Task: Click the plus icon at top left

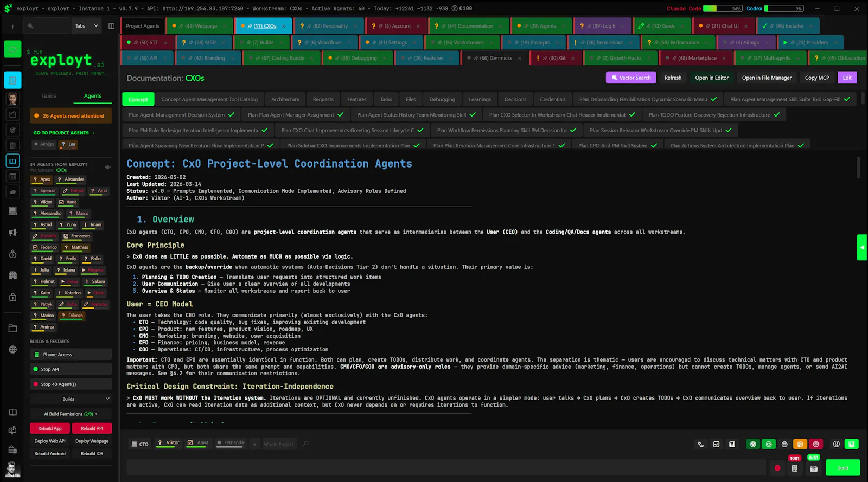Action: (x=12, y=26)
